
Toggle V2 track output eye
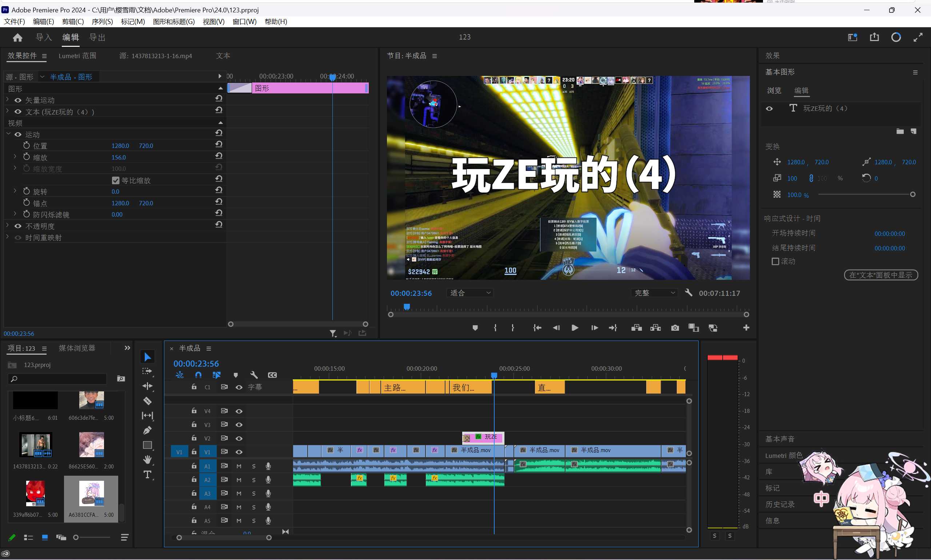(x=239, y=439)
